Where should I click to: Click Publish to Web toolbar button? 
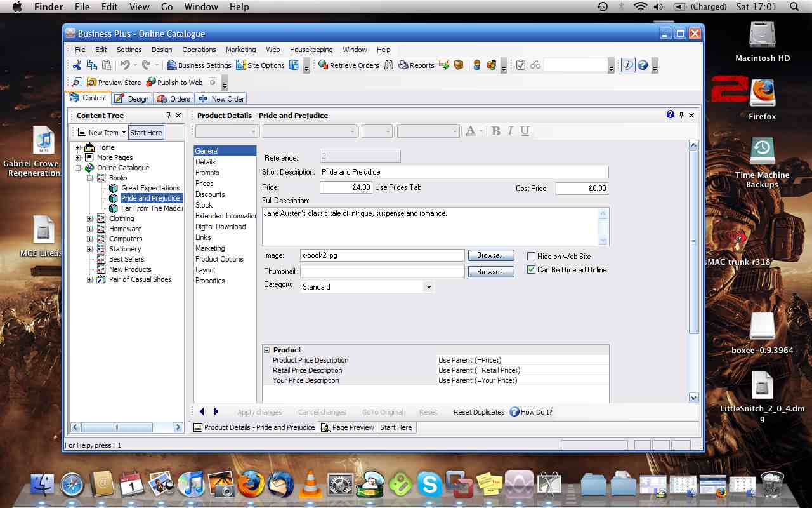point(174,82)
